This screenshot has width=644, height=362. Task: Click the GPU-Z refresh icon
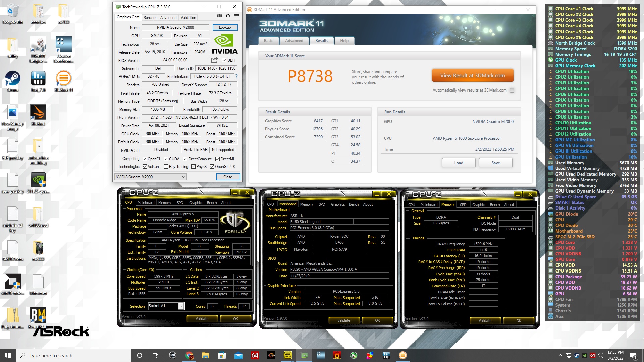228,16
